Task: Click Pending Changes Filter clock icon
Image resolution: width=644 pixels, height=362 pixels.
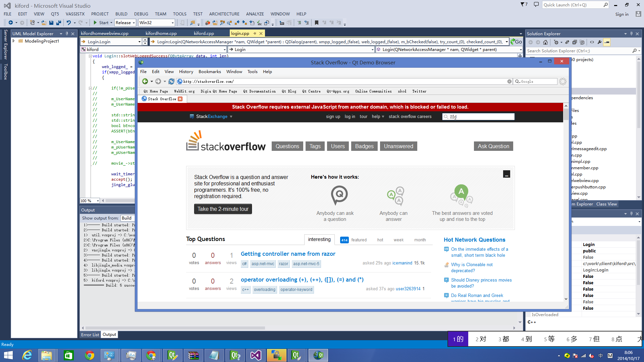Action: pyautogui.click(x=556, y=42)
